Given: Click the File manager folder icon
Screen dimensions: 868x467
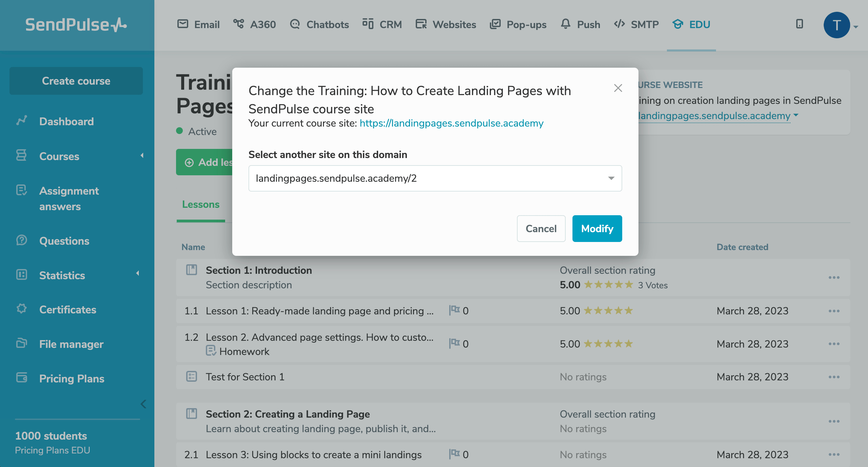Looking at the screenshot, I should click(x=22, y=343).
